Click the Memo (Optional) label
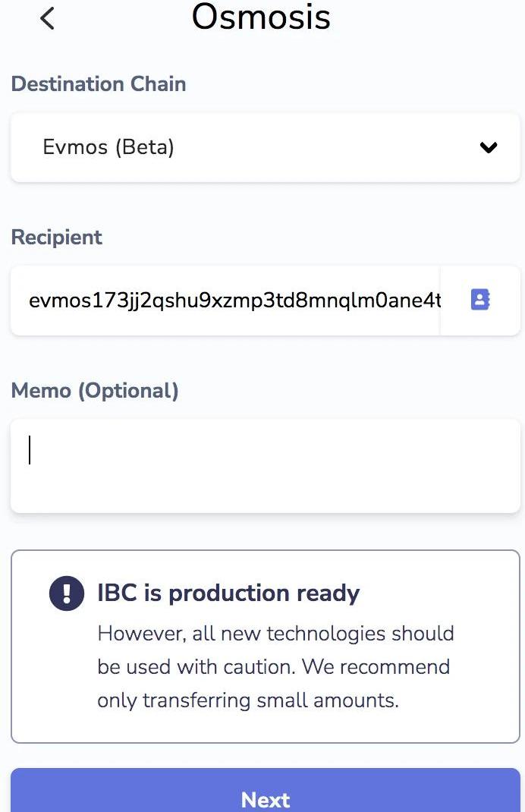Screen dimensions: 525x812 pos(95,391)
